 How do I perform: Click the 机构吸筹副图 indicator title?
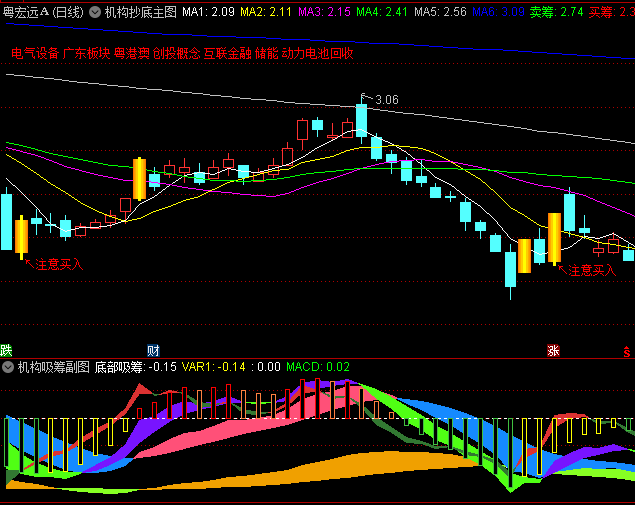click(x=53, y=367)
